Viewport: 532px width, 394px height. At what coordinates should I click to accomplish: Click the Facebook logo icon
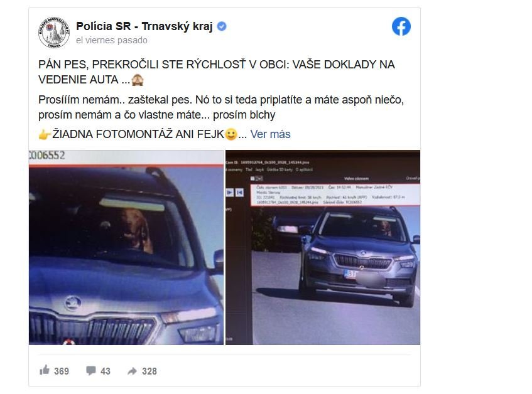click(x=401, y=26)
